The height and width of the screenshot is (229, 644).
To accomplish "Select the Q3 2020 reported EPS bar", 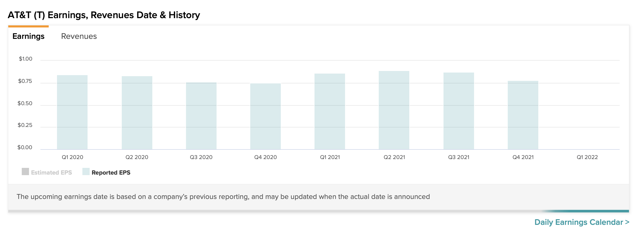I will (201, 116).
